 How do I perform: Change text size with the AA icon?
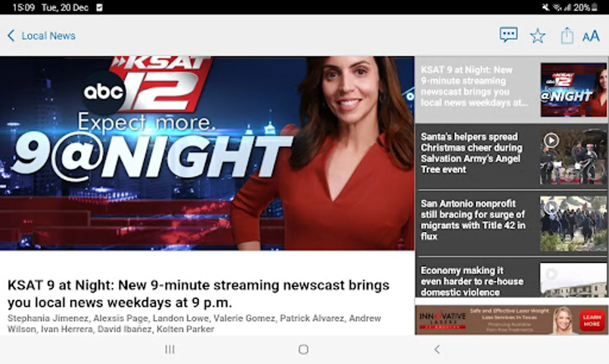pos(591,36)
